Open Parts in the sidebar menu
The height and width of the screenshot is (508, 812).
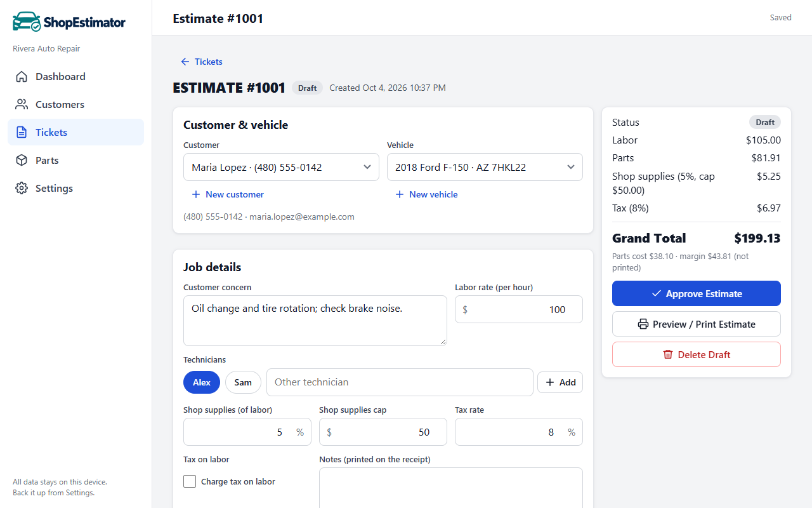click(76, 161)
